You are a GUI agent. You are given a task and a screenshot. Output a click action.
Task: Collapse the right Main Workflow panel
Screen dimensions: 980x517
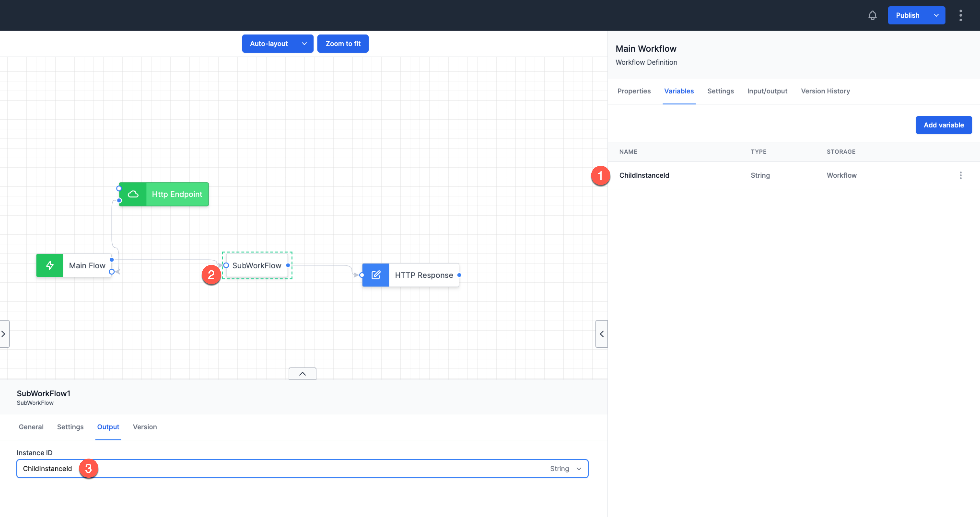click(x=601, y=334)
